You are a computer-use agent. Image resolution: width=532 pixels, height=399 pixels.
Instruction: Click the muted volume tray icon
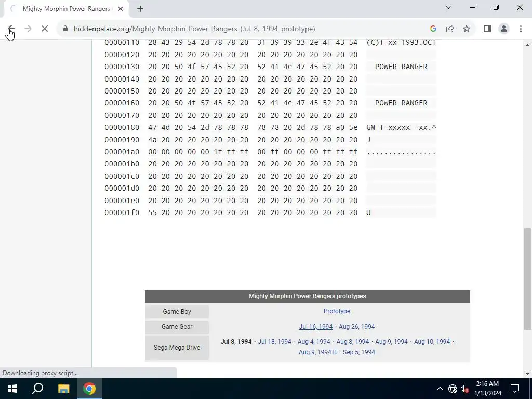point(464,389)
